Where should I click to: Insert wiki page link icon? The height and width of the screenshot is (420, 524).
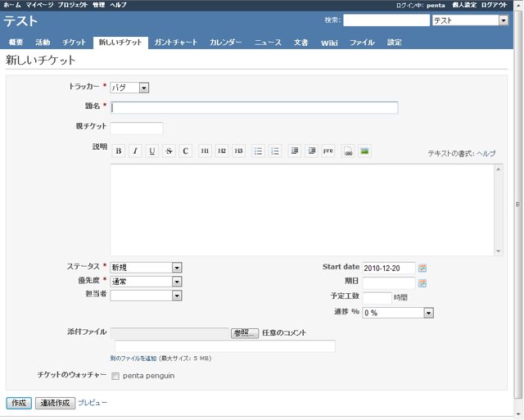pos(348,151)
